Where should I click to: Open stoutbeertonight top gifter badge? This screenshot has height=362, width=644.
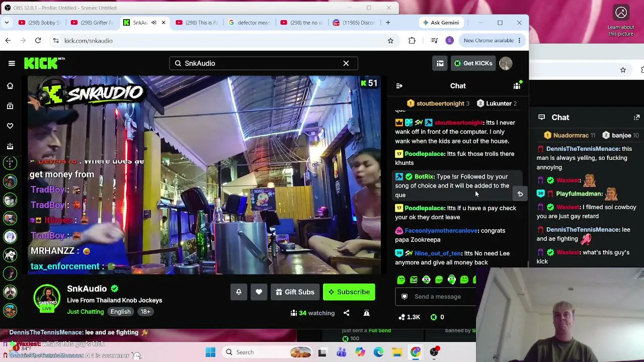(x=438, y=104)
